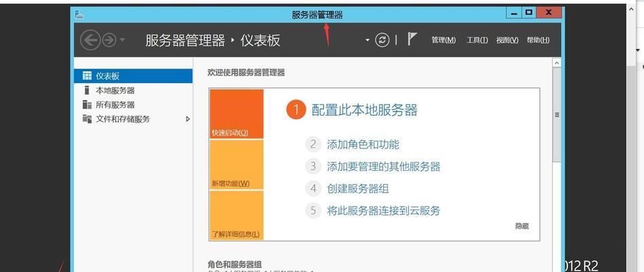Click 隐藏 to hide welcome tile
Viewport: 644px width, 272px height.
522,226
